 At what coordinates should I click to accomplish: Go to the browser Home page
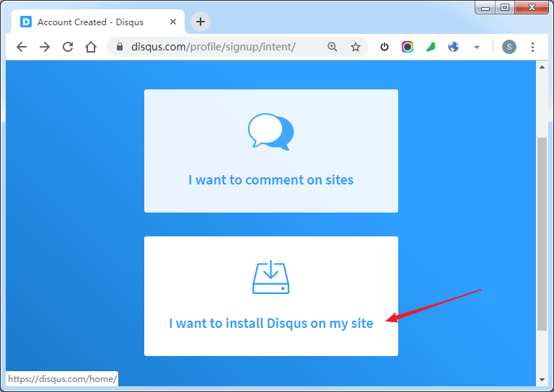tap(91, 47)
